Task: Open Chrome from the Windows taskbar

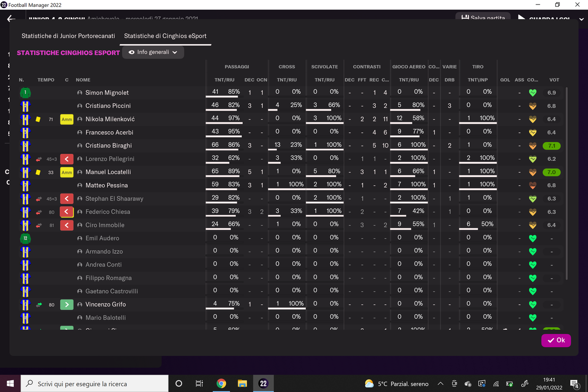Action: tap(221, 384)
